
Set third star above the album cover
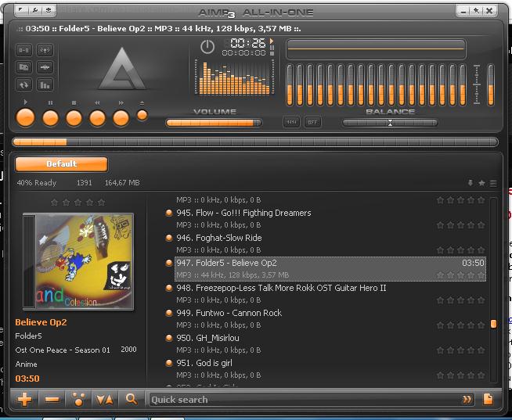(x=78, y=203)
